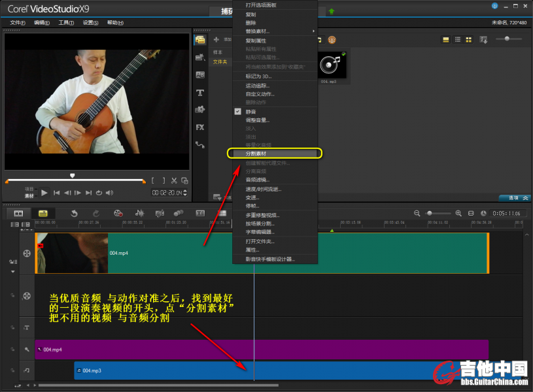Open Auto Music tool

(x=160, y=214)
